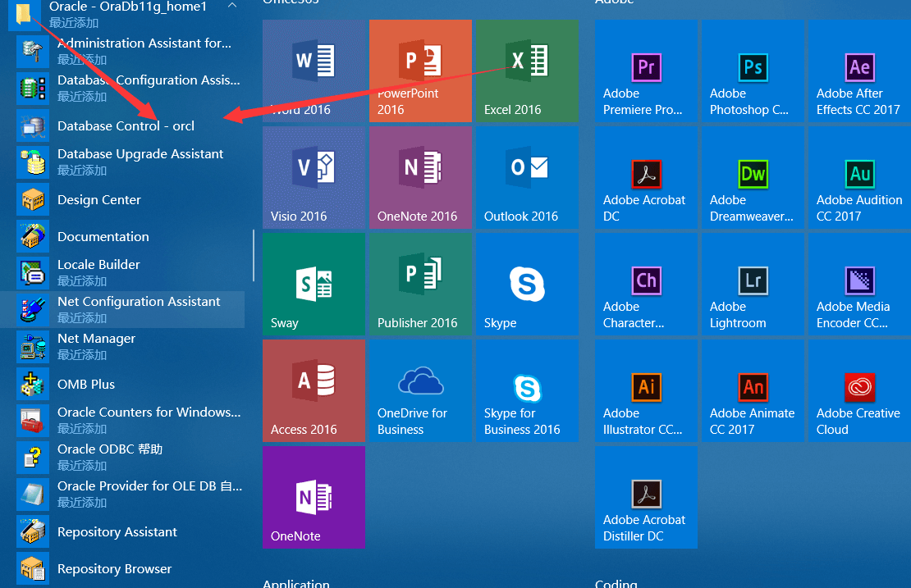Screen dimensions: 911x588
Task: Click the app list scrollbar thumb
Action: (x=254, y=255)
